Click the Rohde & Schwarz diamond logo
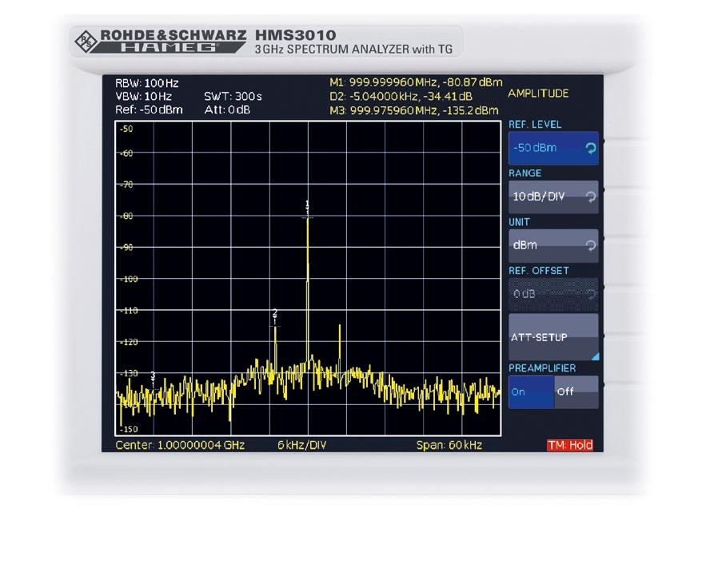 [x=86, y=42]
